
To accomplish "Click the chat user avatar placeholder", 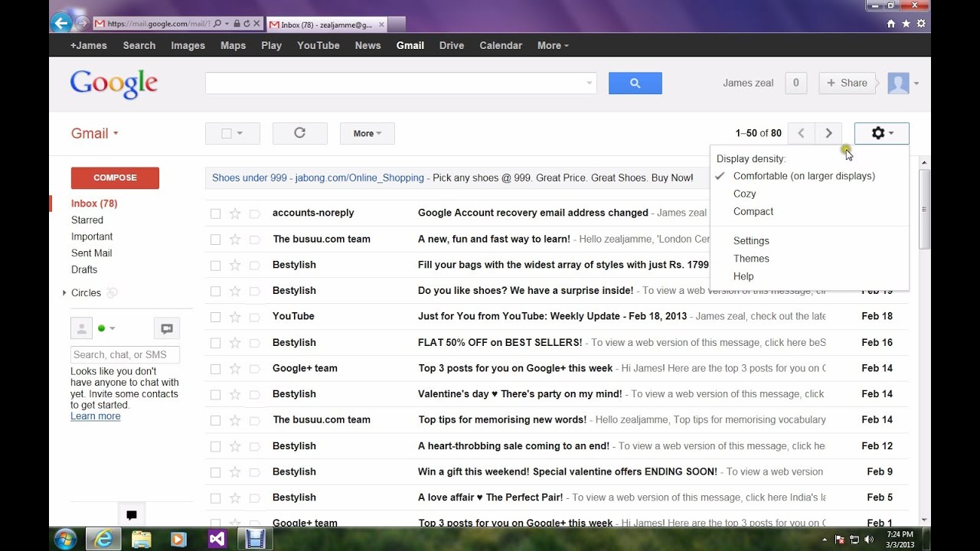I will (81, 328).
